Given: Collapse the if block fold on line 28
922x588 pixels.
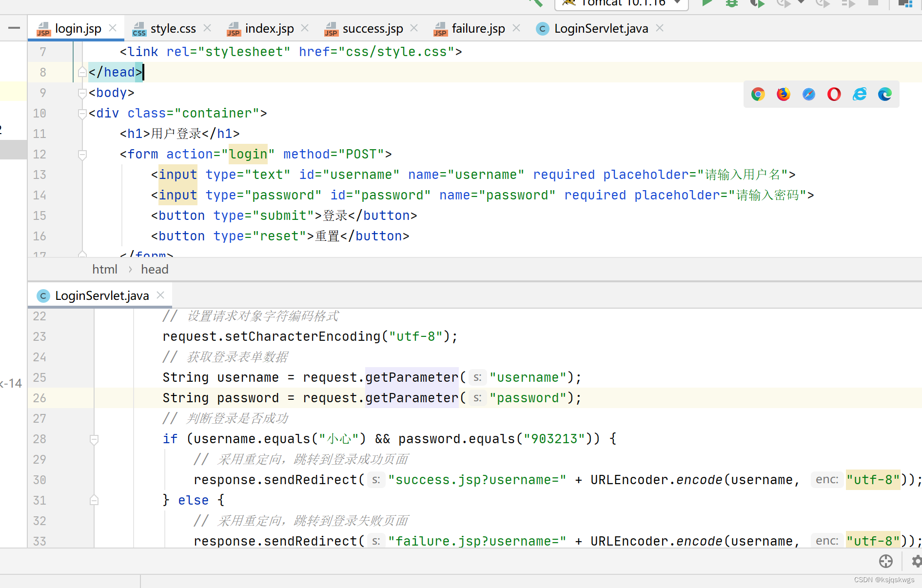Looking at the screenshot, I should tap(94, 439).
